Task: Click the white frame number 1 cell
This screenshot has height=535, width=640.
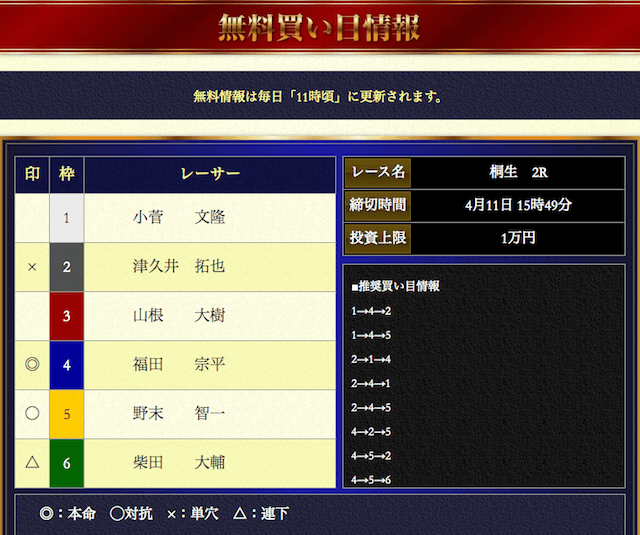Action: click(67, 218)
